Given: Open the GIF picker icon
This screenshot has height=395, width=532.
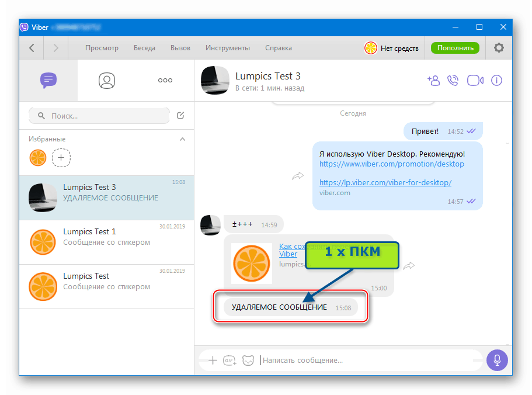Looking at the screenshot, I should click(x=230, y=361).
